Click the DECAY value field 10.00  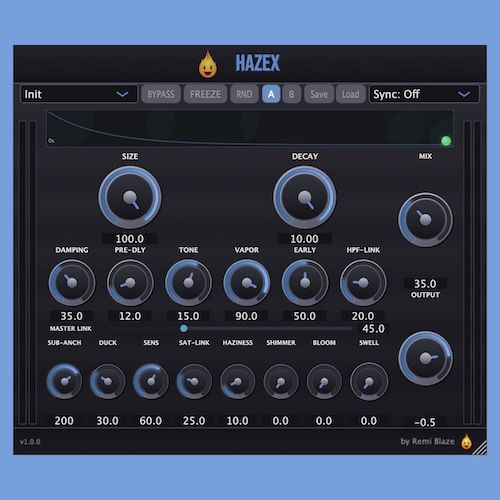click(x=304, y=239)
